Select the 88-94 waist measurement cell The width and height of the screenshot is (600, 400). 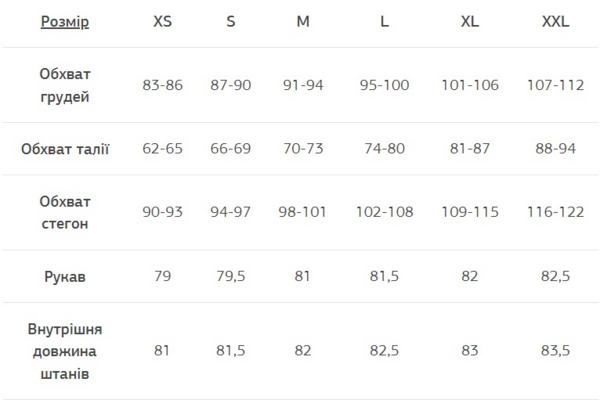click(555, 149)
